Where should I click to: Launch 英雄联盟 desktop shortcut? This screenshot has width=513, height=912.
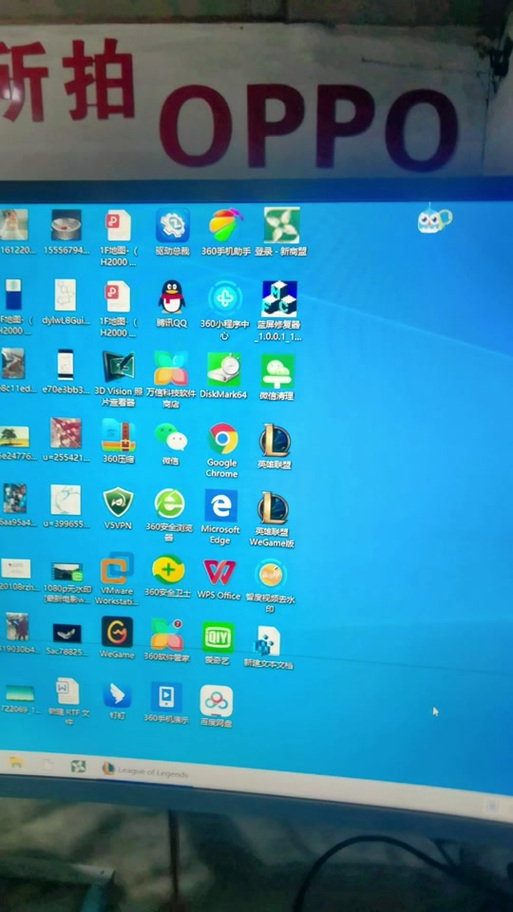click(275, 446)
